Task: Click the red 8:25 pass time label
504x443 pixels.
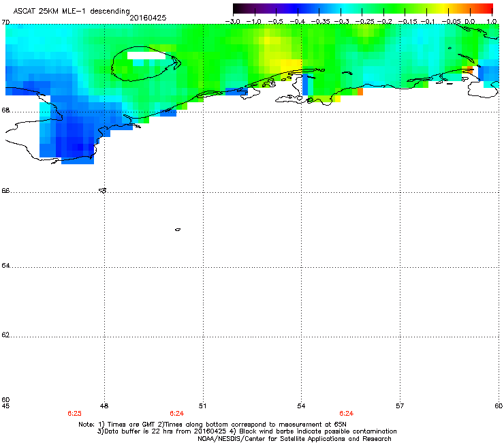Action: point(74,414)
